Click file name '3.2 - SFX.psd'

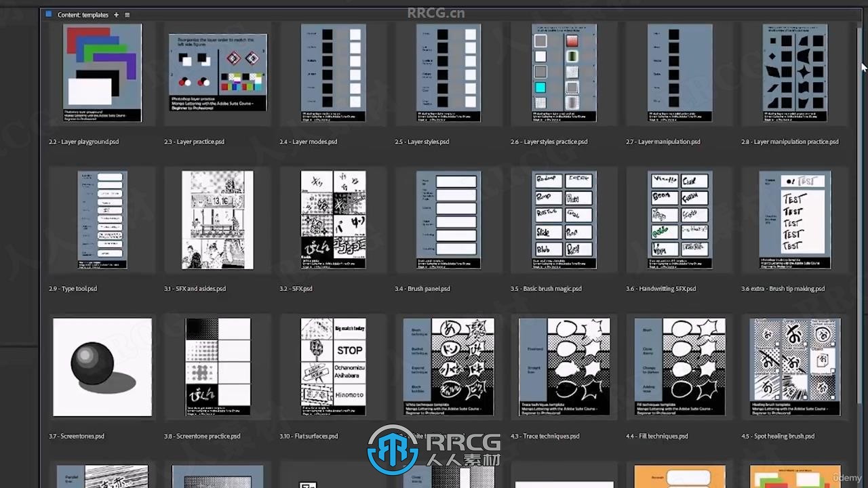pyautogui.click(x=296, y=289)
